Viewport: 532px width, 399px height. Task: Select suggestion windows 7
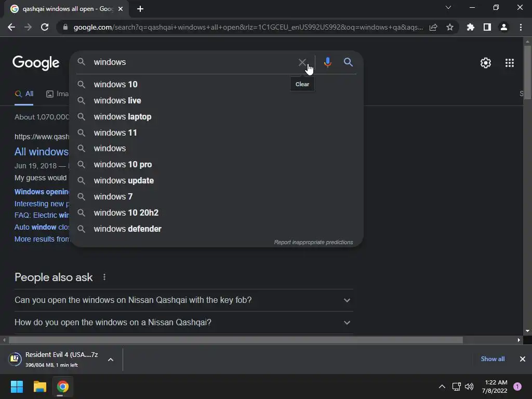(x=216, y=196)
